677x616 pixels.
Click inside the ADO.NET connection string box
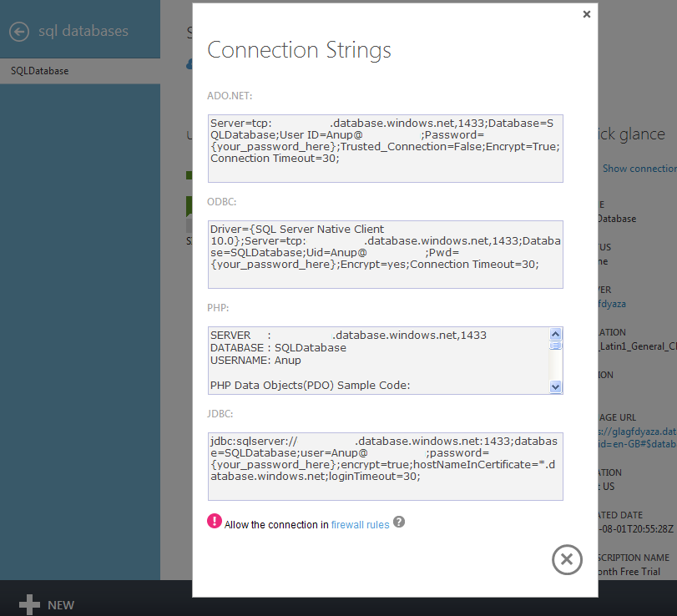point(385,148)
